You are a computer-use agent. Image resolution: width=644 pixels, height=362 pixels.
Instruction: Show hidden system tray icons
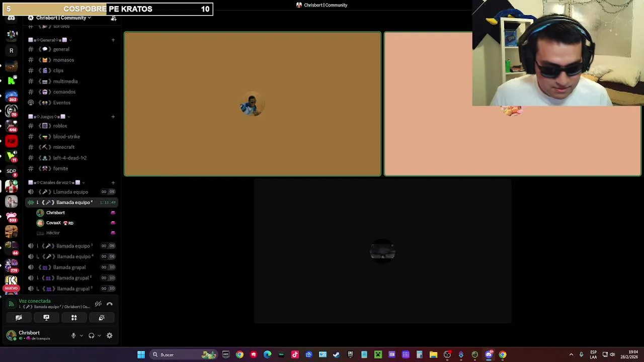[571, 354]
